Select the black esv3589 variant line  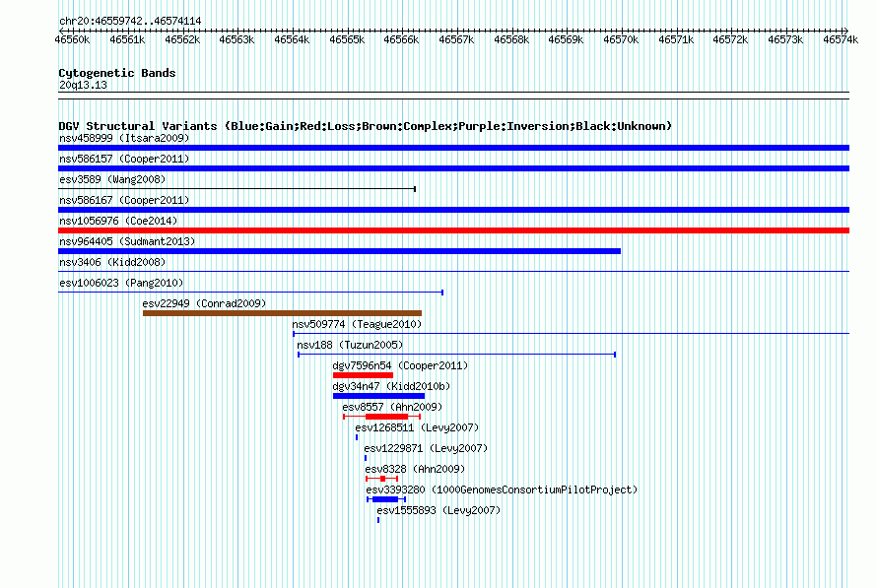(237, 189)
